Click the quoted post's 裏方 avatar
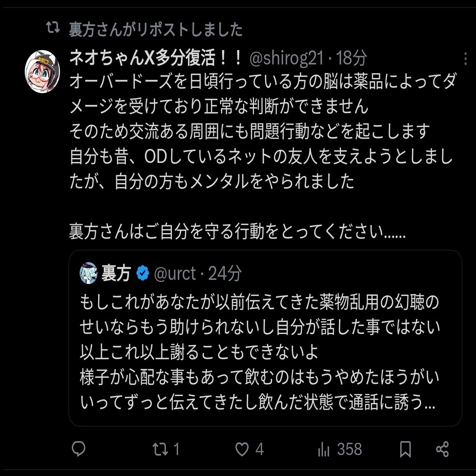This screenshot has height=476, width=476. 89,273
